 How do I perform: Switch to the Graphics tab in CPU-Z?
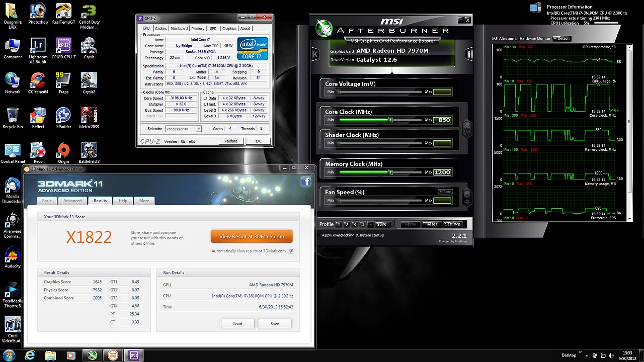pos(229,29)
